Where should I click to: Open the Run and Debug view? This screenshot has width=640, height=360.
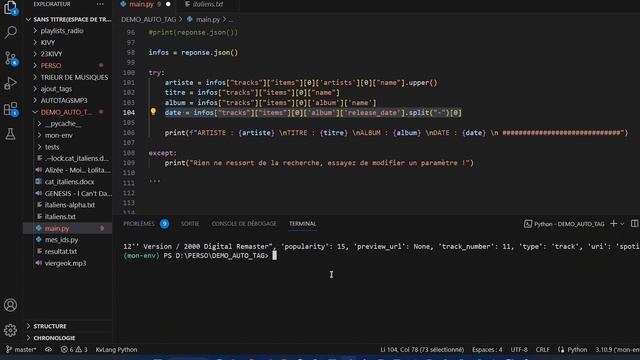tap(10, 83)
